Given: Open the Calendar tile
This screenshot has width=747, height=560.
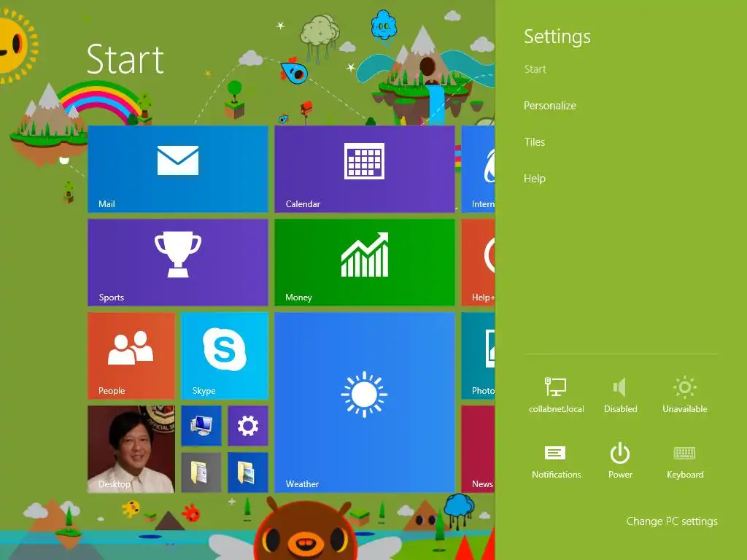Looking at the screenshot, I should (365, 169).
